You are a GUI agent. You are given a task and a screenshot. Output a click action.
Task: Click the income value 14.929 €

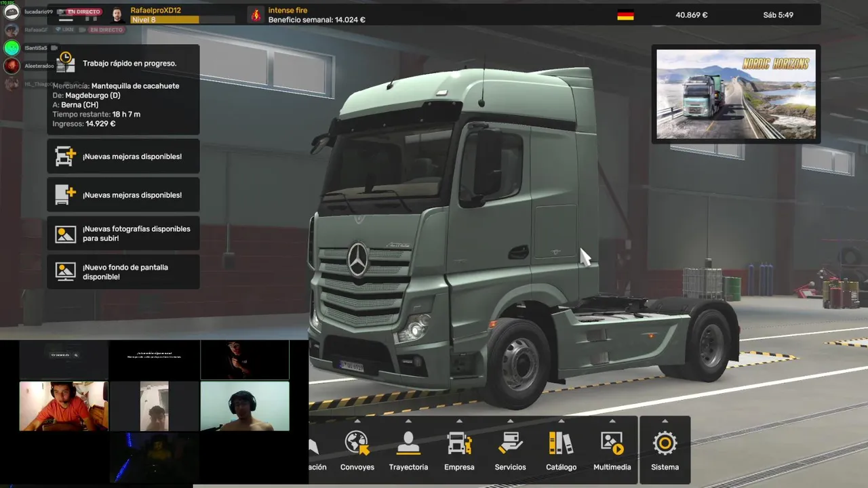pos(100,124)
